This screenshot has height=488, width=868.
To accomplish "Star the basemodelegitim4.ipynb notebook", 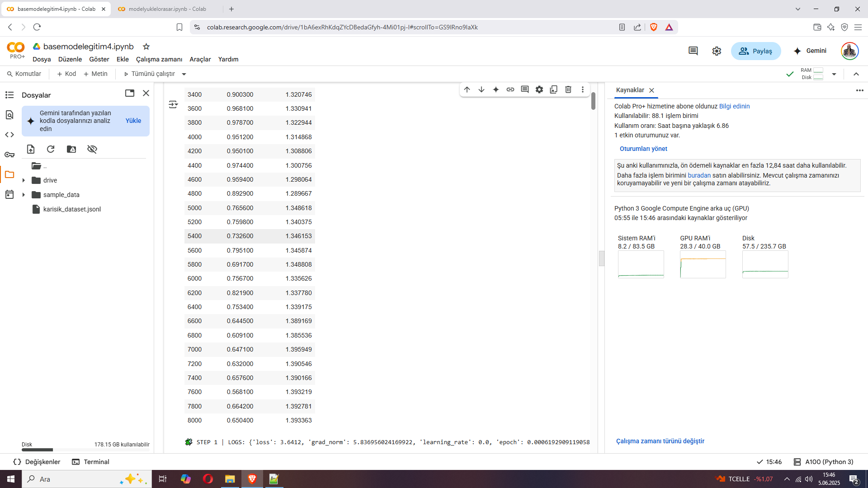I will point(146,47).
